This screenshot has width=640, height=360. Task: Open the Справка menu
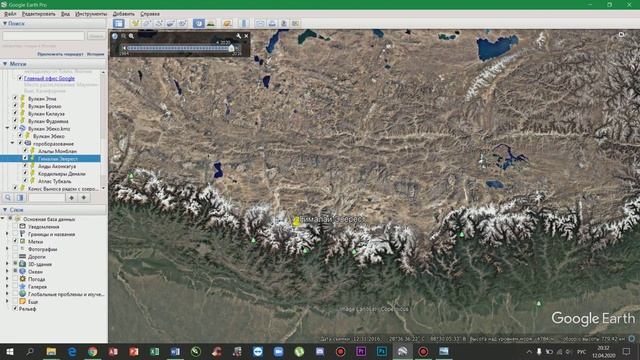tap(150, 13)
